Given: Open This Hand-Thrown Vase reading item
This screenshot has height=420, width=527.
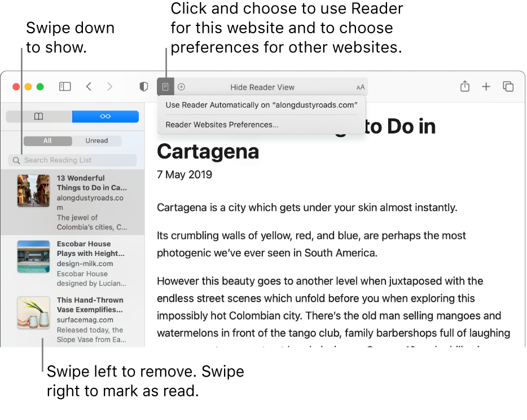Looking at the screenshot, I should [x=73, y=319].
